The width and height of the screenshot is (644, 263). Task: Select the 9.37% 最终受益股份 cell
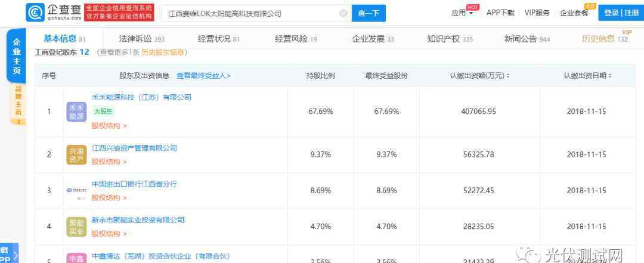point(386,155)
